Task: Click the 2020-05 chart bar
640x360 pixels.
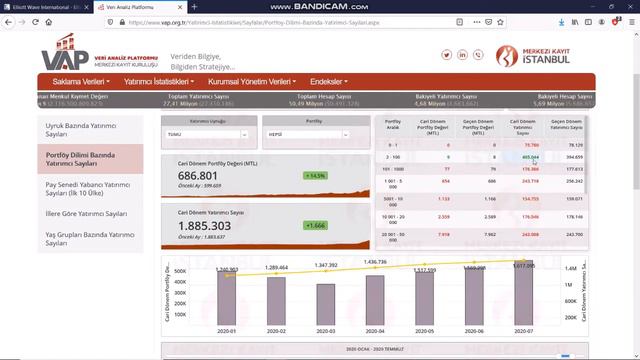Action: tap(424, 298)
